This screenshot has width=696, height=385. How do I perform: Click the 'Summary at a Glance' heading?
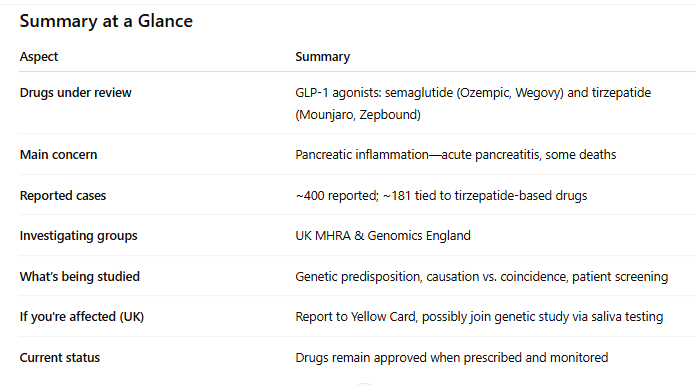106,21
